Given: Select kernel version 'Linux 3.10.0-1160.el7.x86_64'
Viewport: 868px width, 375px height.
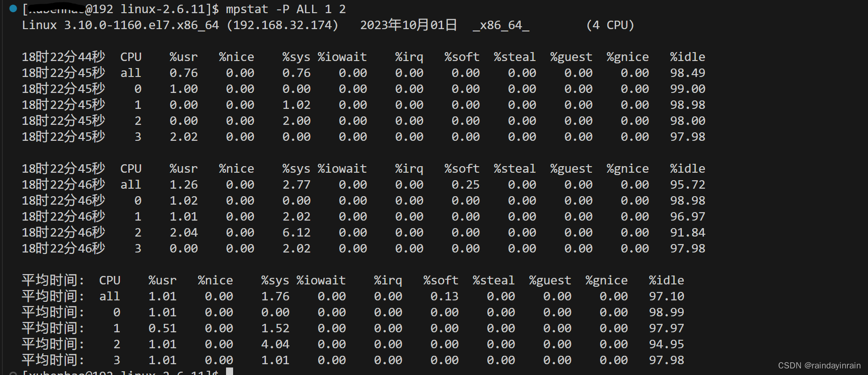Looking at the screenshot, I should 120,25.
